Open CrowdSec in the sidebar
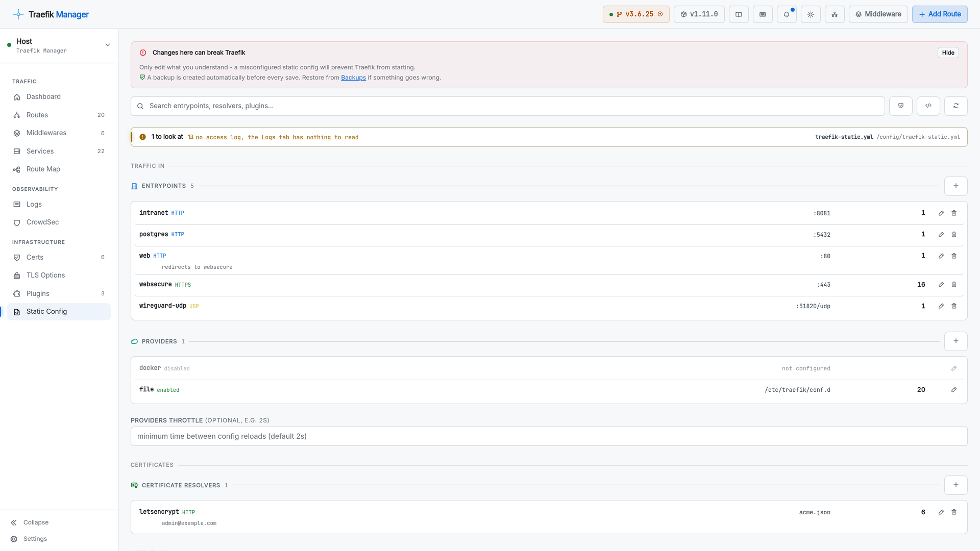The width and height of the screenshot is (980, 551). [x=59, y=222]
